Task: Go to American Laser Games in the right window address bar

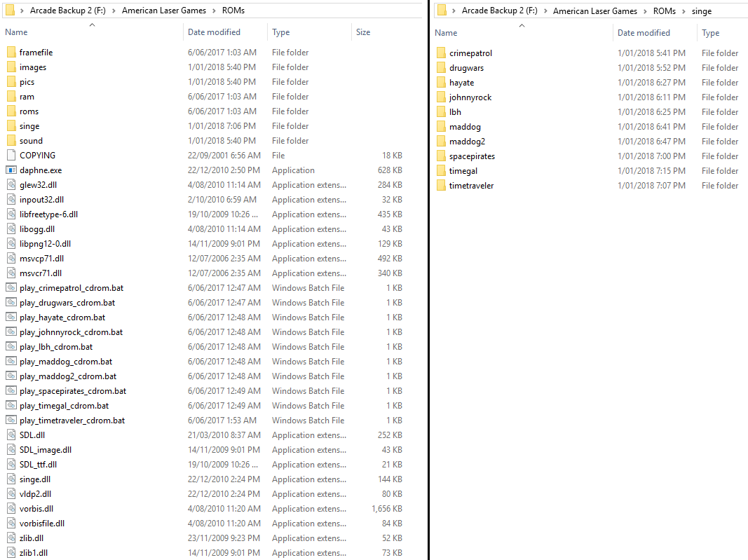Action: click(x=595, y=11)
